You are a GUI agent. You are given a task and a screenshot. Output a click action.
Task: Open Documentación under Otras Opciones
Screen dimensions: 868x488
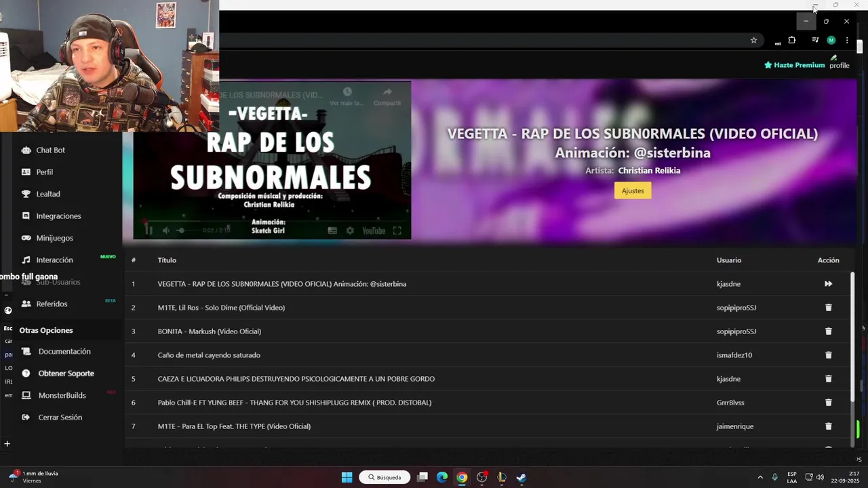[64, 352]
